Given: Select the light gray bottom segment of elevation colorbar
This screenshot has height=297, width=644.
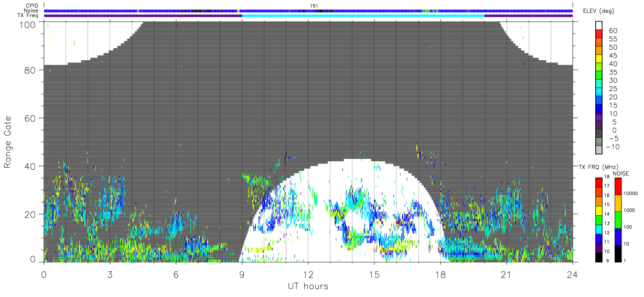Looking at the screenshot, I should pos(598,149).
